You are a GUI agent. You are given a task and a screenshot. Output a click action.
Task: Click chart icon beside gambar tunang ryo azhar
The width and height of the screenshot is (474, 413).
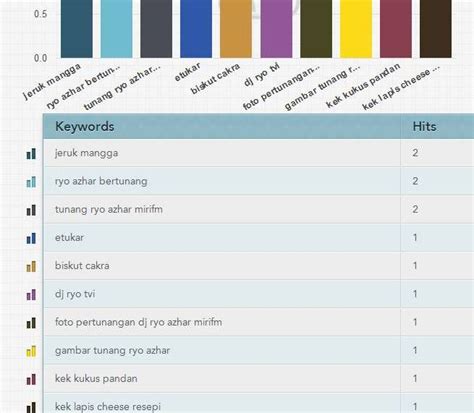pyautogui.click(x=31, y=351)
